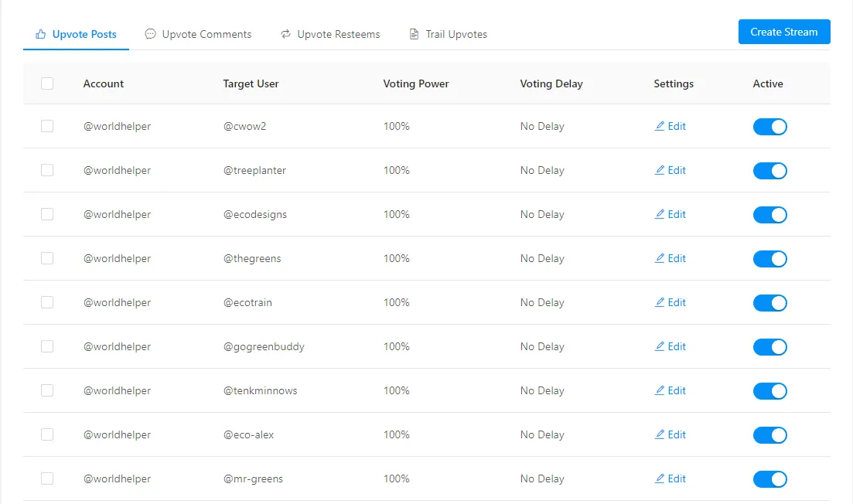Click the thumbs-up icon on Upvote Posts tab

[40, 34]
